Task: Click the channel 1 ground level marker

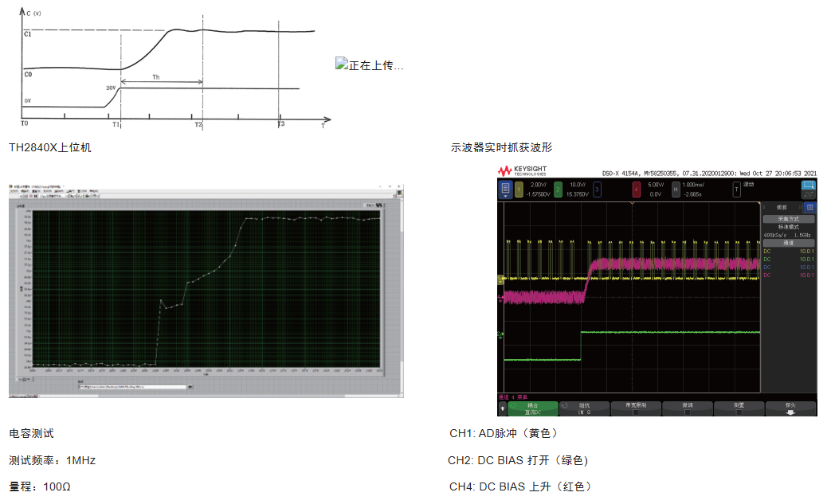Action: 500,279
